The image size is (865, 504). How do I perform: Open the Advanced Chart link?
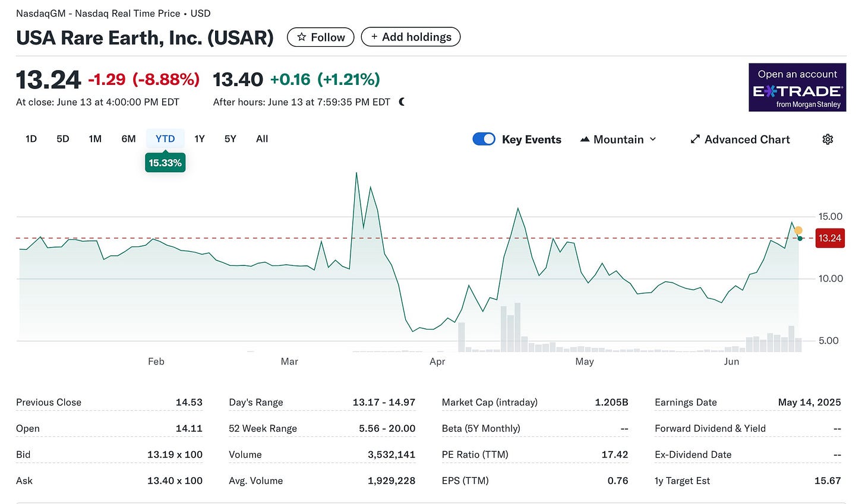click(x=740, y=139)
